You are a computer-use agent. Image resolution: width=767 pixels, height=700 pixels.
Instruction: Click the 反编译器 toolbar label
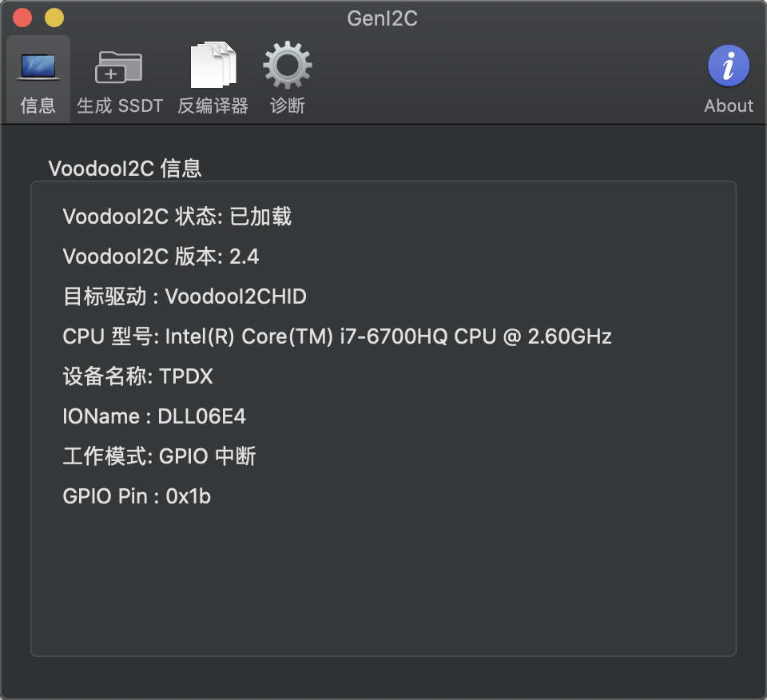point(213,105)
